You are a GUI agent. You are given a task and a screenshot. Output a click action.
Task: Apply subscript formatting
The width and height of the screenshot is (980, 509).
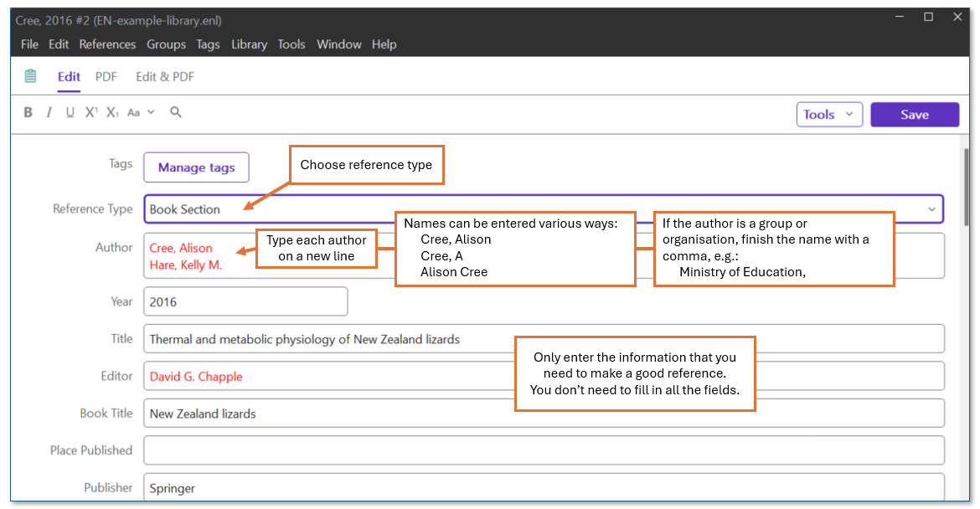pos(111,111)
